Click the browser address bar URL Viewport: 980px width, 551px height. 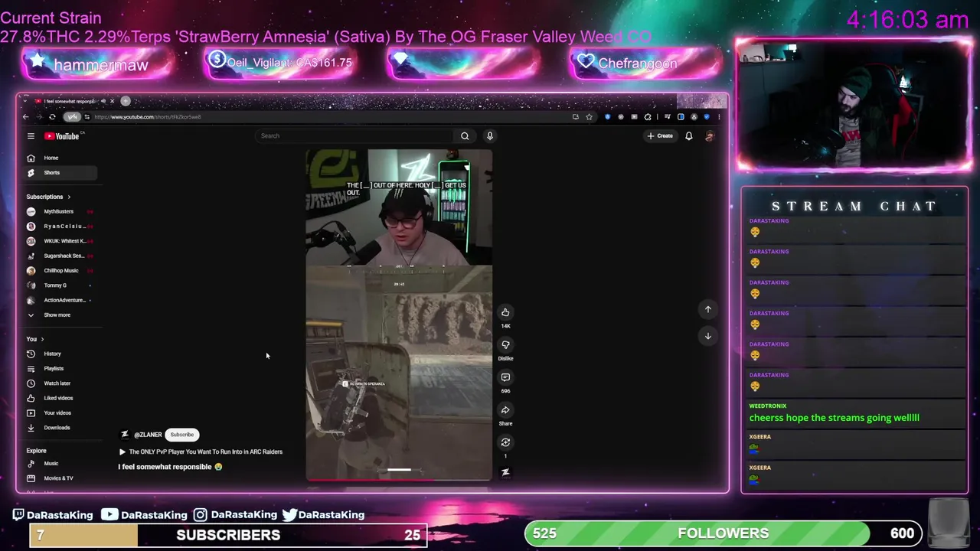(x=147, y=117)
